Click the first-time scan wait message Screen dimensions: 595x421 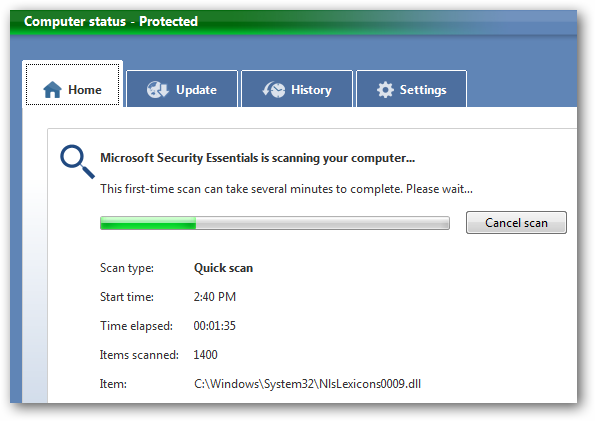[286, 189]
